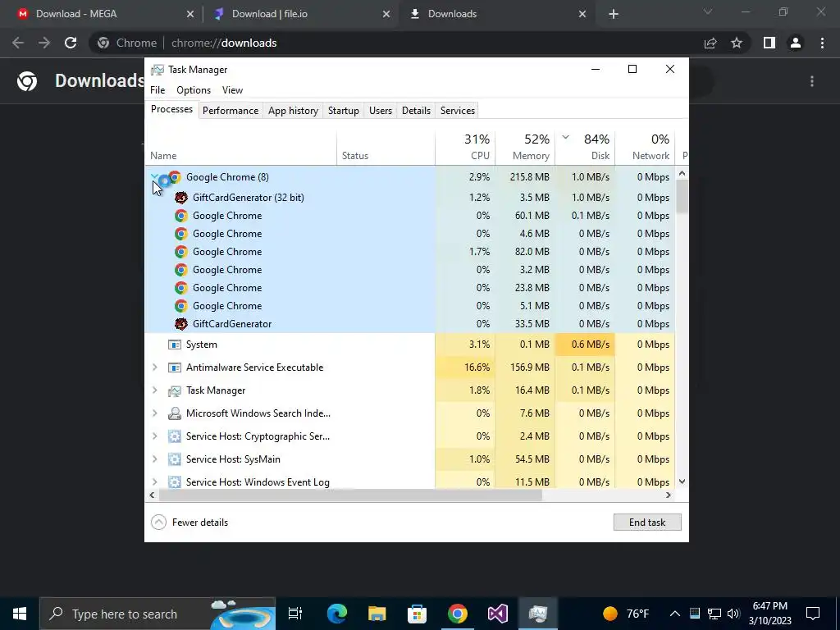
Task: Expand the Task Manager process row
Action: click(x=155, y=390)
